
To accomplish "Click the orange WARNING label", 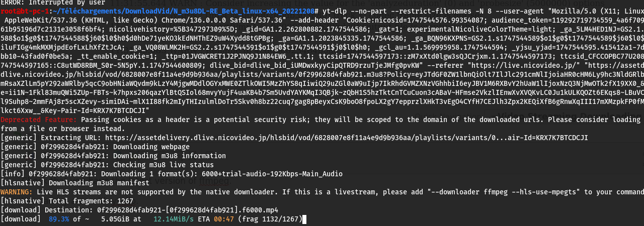I will [17, 192].
